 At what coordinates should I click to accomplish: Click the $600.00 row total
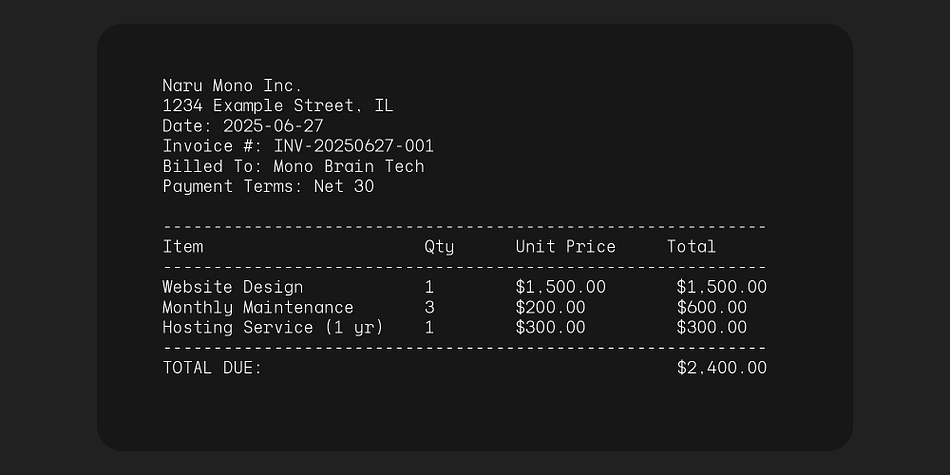point(712,307)
